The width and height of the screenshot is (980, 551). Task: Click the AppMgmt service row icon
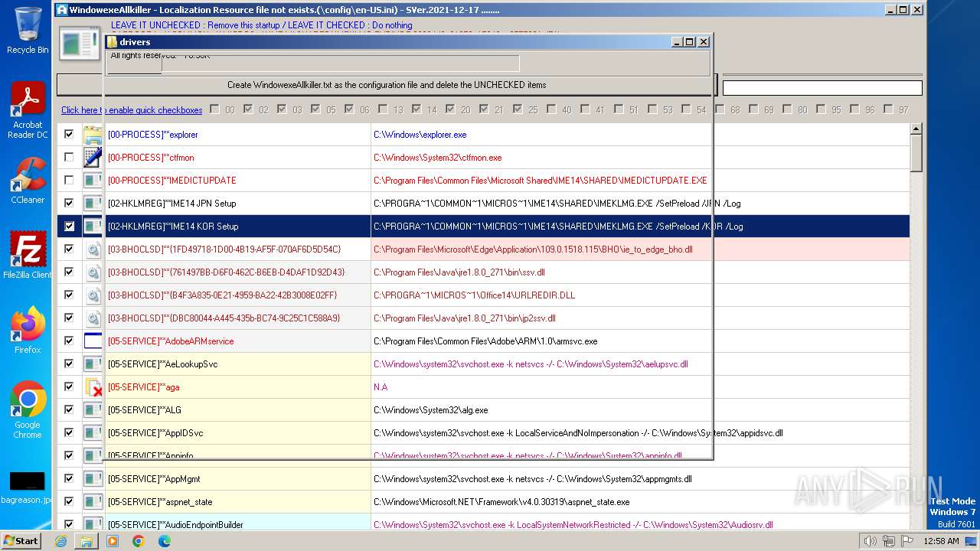[x=93, y=479]
